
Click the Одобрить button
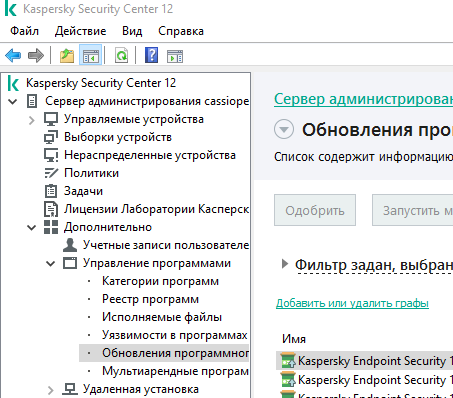(315, 210)
